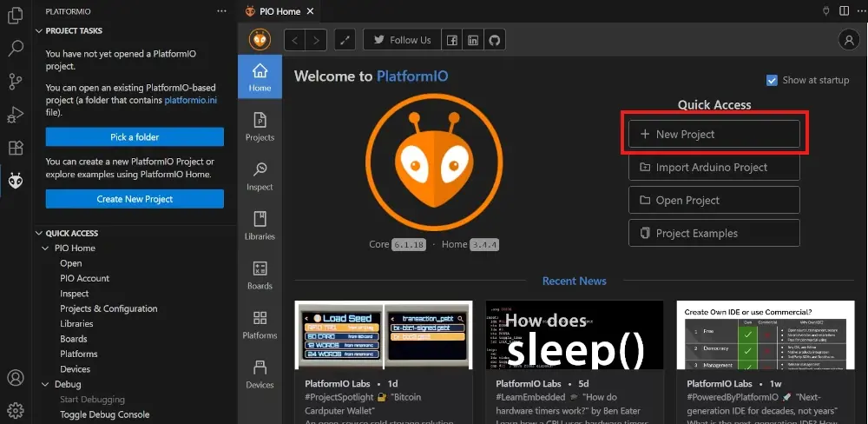The height and width of the screenshot is (424, 868).
Task: Collapse the PROJECT TASKS section
Action: [x=39, y=30]
